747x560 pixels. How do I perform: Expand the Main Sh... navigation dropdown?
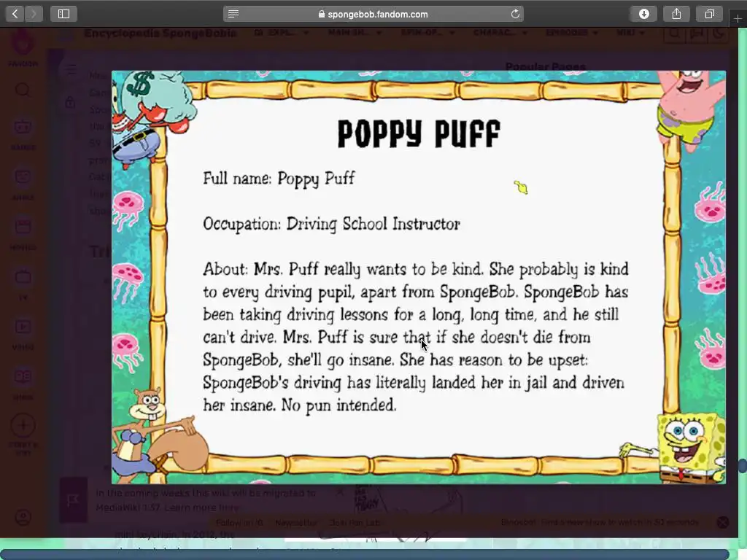pos(355,33)
